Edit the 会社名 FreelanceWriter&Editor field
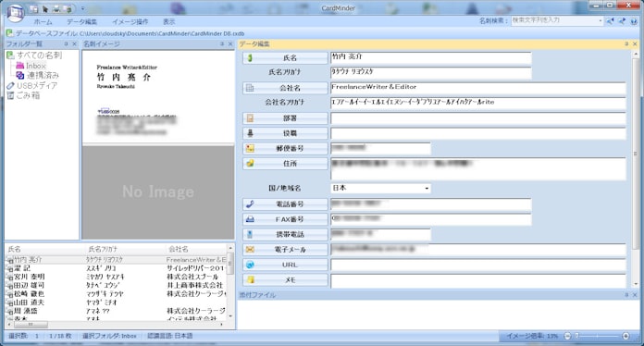Viewport: 644px width, 346px height. pyautogui.click(x=478, y=87)
